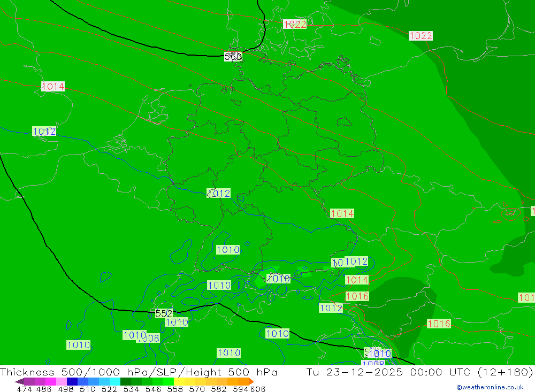Click the red 1022 label beside the darker green area
535x392 pixels.
421,35
